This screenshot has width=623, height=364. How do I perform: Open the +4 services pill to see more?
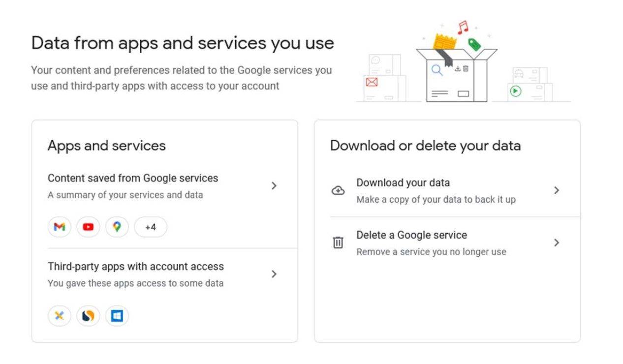(150, 227)
